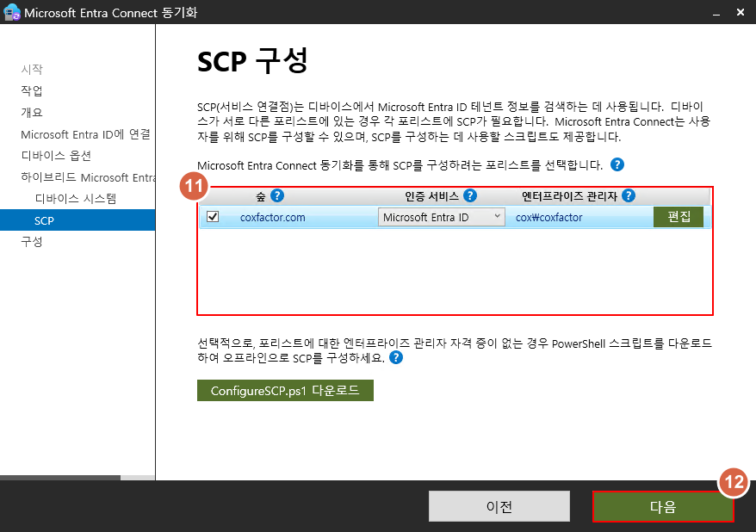Click the help icon beside 엔터프라이즈 관리자 header
The image size is (756, 532).
tap(629, 195)
